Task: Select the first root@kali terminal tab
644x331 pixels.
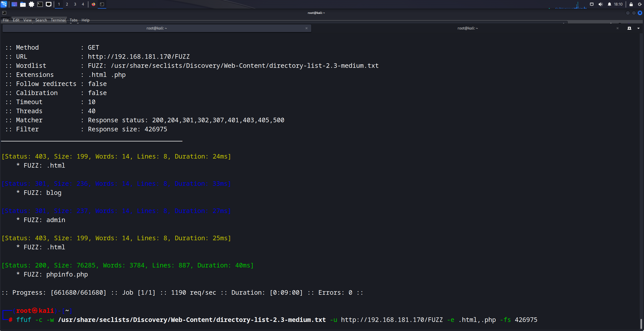Action: point(157,28)
